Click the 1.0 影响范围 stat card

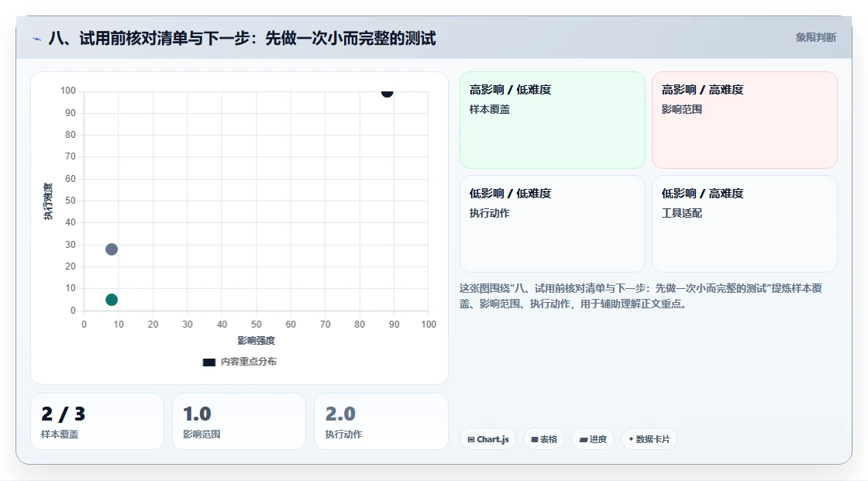pyautogui.click(x=239, y=421)
